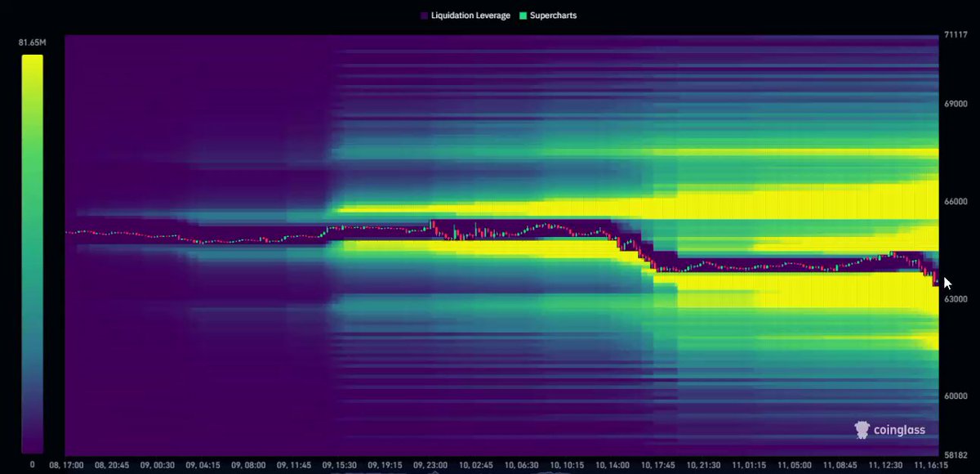
Task: Click the "09, 19:15" time axis label
Action: (386, 464)
